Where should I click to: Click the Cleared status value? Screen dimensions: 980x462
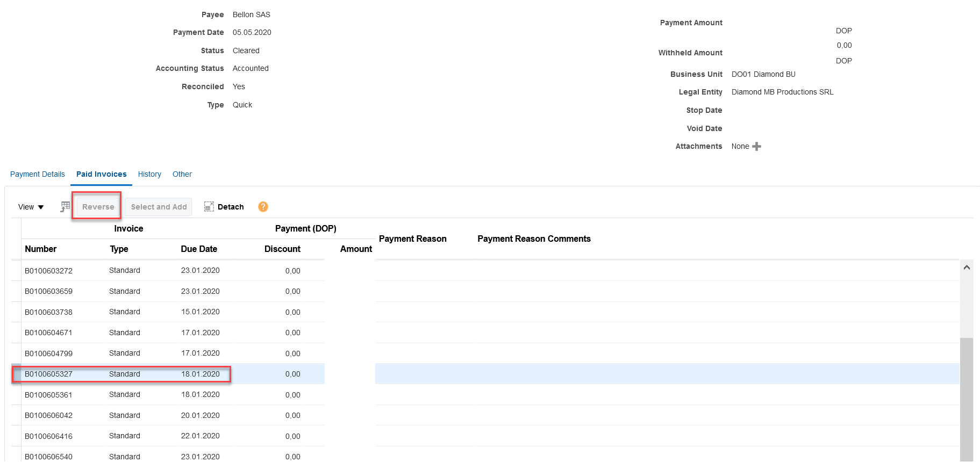coord(246,50)
